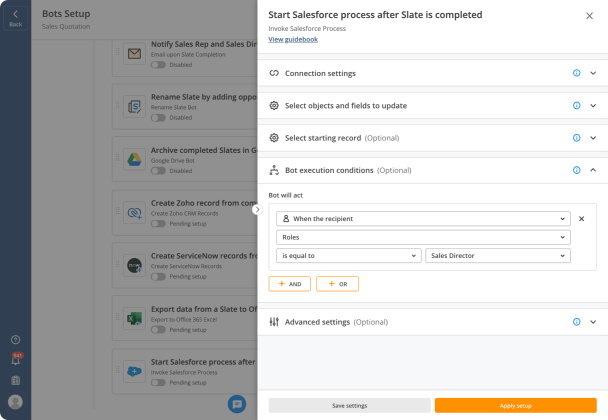Toggle Archive completed Slates bot switch
The image size is (608, 420).
(158, 171)
